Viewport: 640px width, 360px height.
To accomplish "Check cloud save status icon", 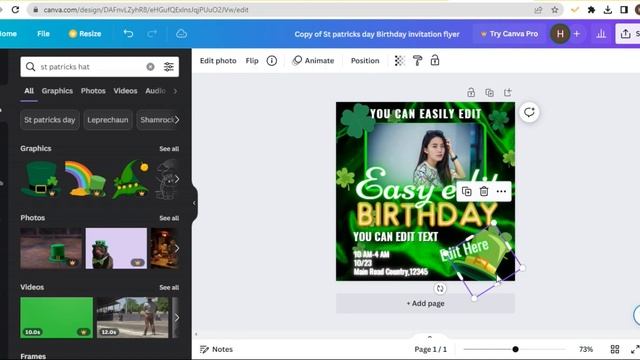I will [181, 33].
